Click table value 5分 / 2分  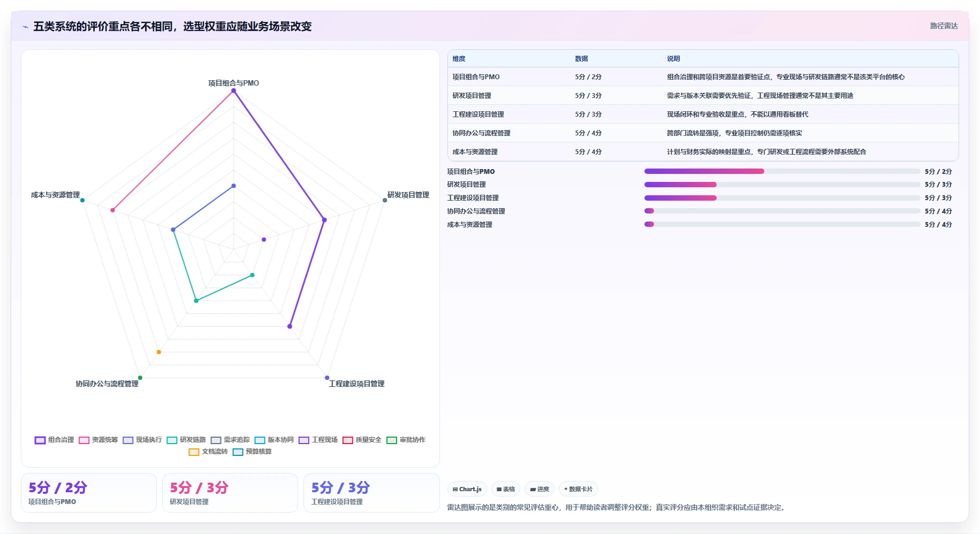588,77
